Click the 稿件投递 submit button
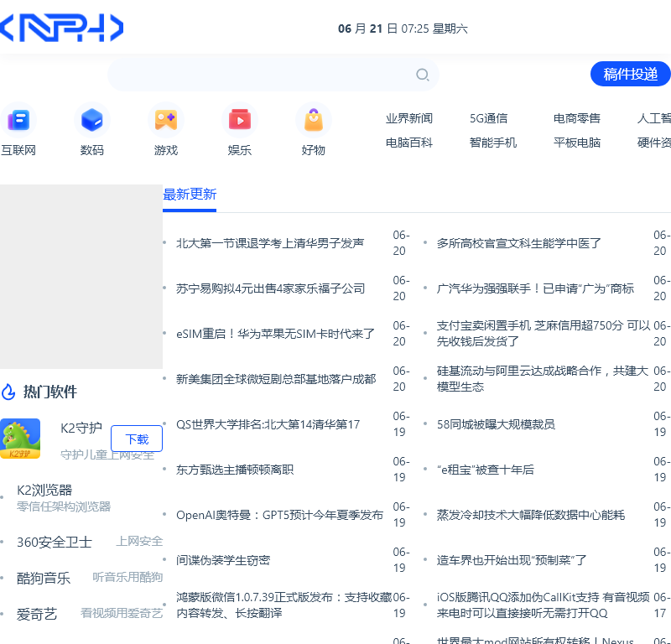This screenshot has height=644, width=671. [630, 74]
